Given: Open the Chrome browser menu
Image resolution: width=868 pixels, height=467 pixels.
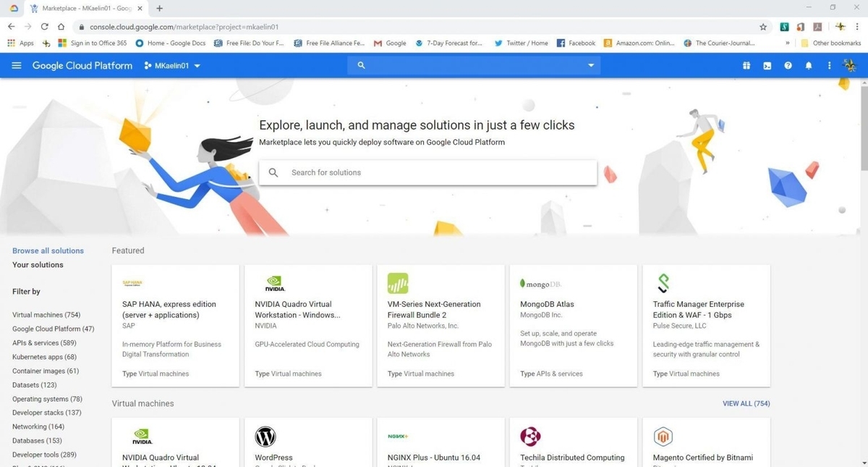Looking at the screenshot, I should point(857,27).
